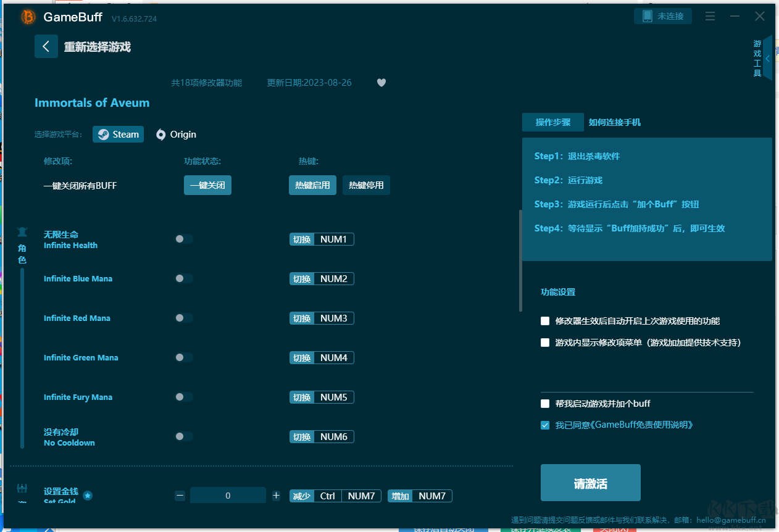Click the 请激活 activate button

[591, 483]
